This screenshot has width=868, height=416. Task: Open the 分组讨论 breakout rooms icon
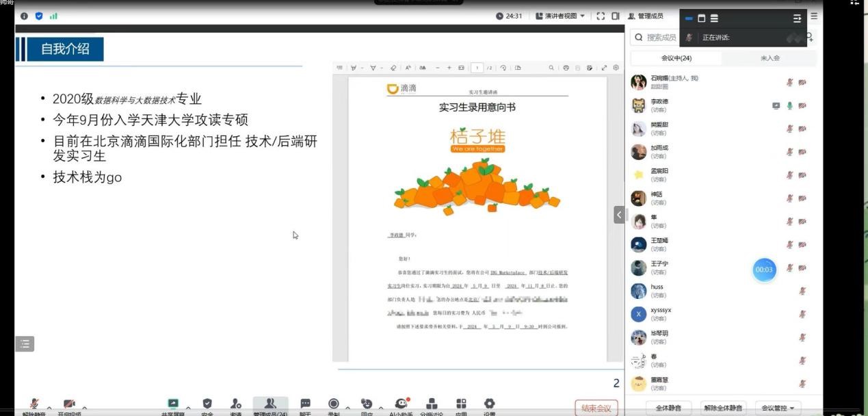[432, 404]
